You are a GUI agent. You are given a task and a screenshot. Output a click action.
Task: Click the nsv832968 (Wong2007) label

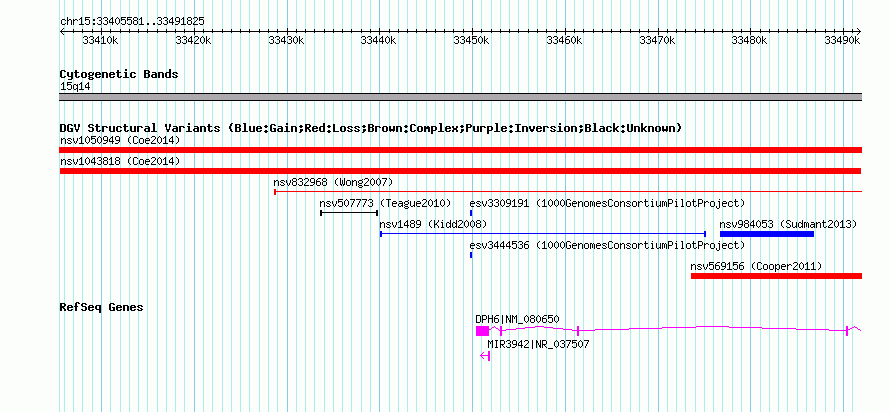[333, 182]
